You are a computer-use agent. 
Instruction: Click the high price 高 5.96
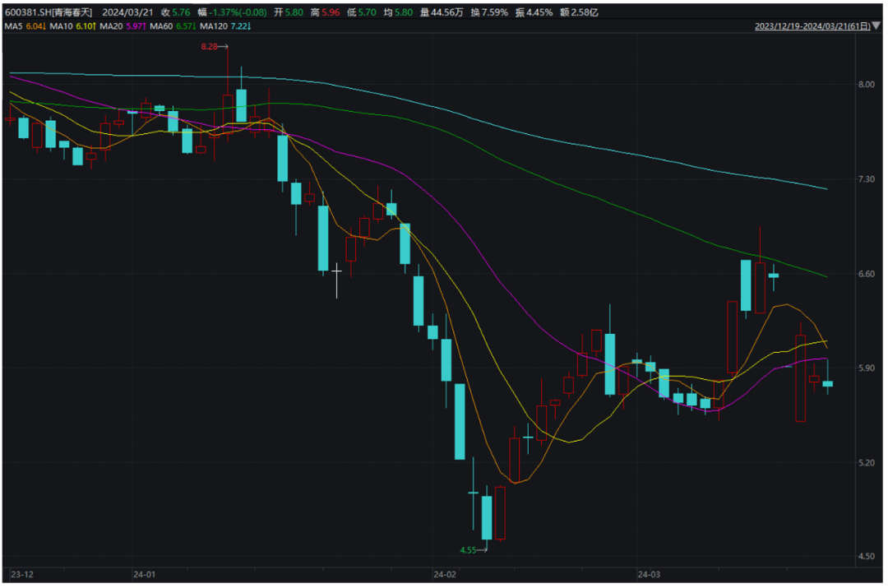pyautogui.click(x=325, y=12)
